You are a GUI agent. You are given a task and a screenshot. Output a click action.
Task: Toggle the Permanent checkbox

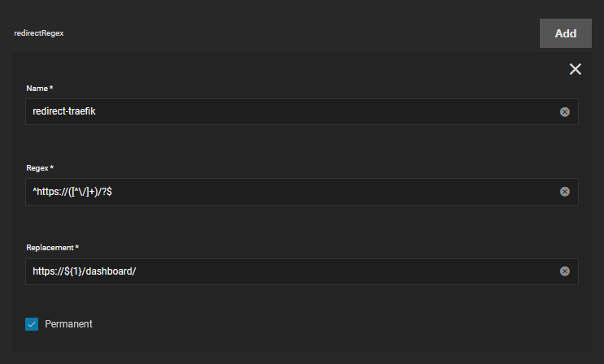click(x=32, y=324)
